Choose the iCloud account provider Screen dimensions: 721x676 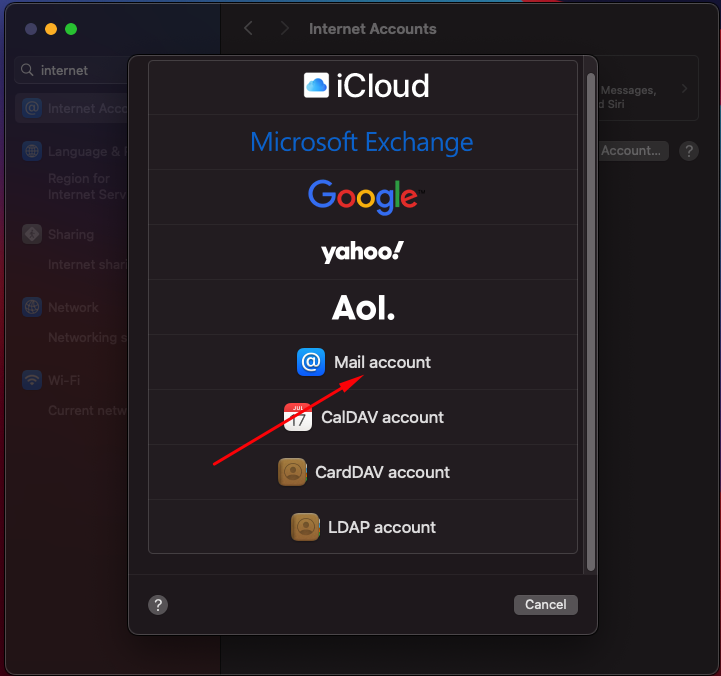tap(363, 87)
